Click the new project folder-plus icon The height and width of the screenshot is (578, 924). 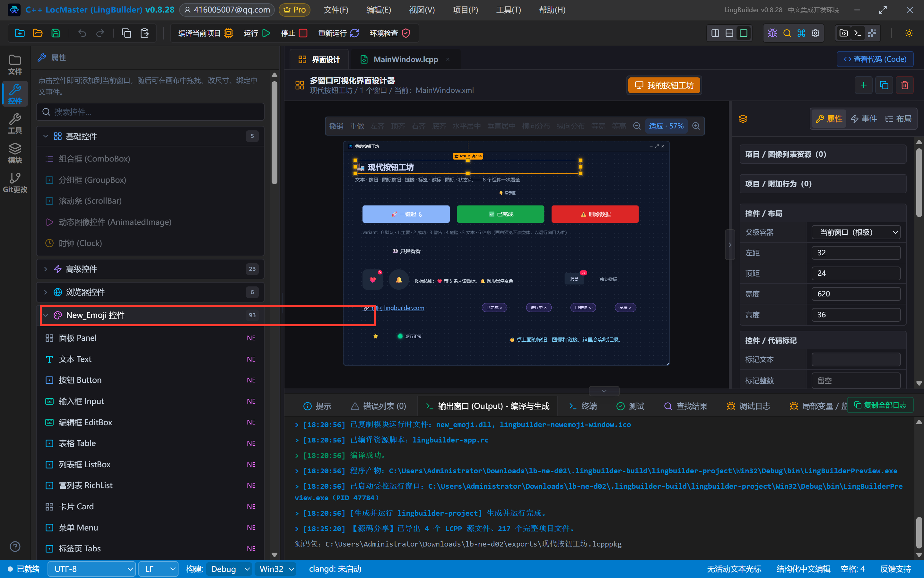[20, 33]
